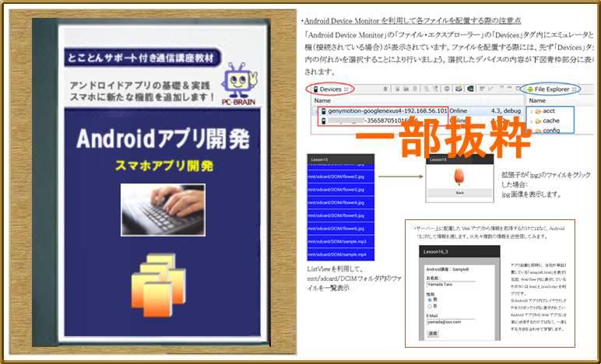601x364 pixels.
Task: Click the Cause GC trash-can icon
Action: pyautogui.click(x=415, y=89)
